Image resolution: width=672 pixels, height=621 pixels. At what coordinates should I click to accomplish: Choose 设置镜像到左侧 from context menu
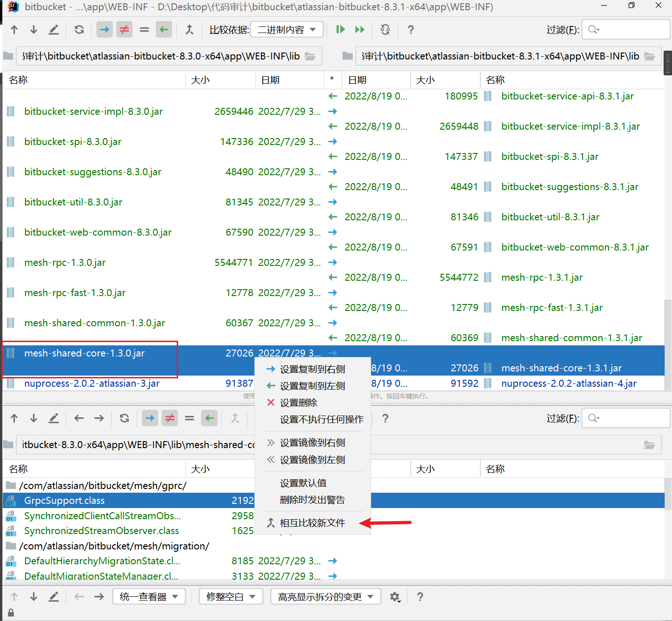point(313,460)
